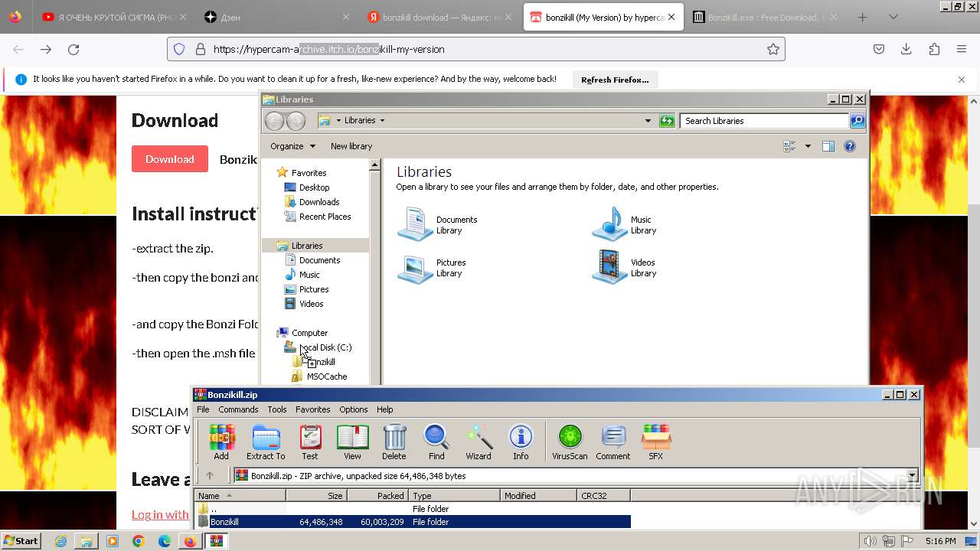The image size is (980, 551).
Task: Click the red Download button on the page
Action: click(x=170, y=159)
